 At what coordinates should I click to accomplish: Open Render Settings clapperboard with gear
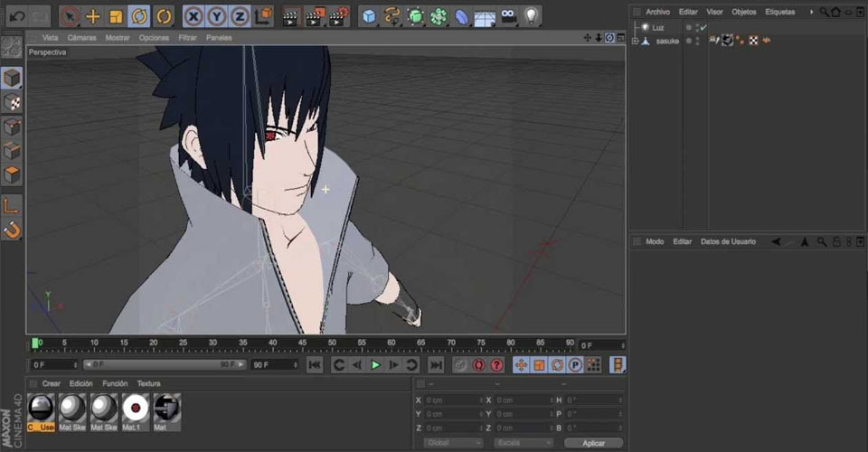[x=339, y=16]
